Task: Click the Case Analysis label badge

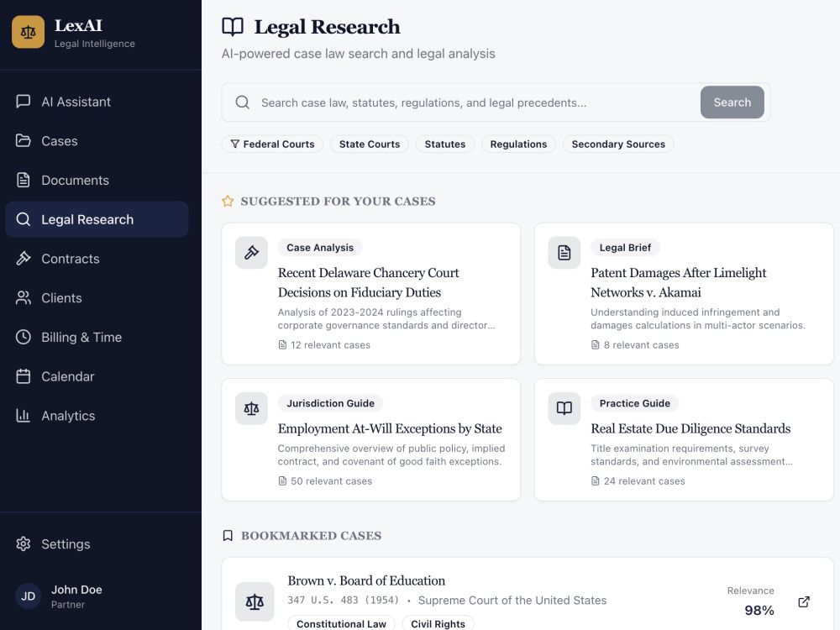Action: 320,248
